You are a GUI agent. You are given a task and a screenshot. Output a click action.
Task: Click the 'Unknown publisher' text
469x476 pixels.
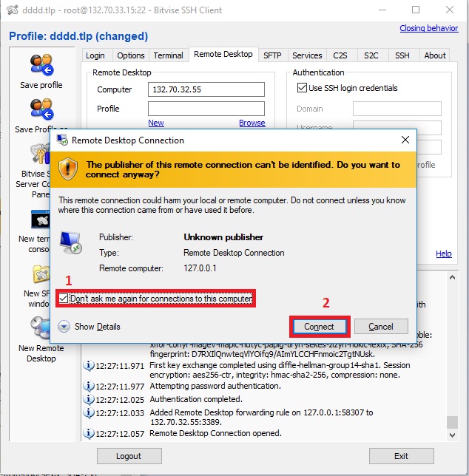click(x=223, y=237)
